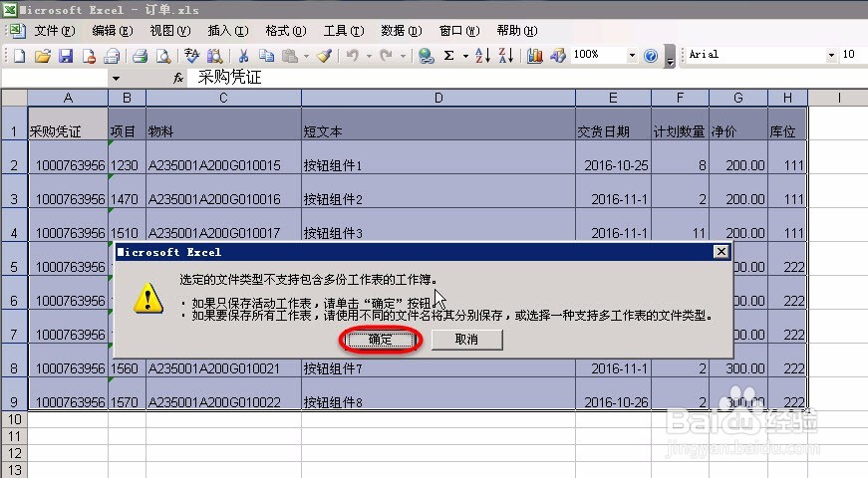Click the 取消 button in dialog

click(x=466, y=340)
